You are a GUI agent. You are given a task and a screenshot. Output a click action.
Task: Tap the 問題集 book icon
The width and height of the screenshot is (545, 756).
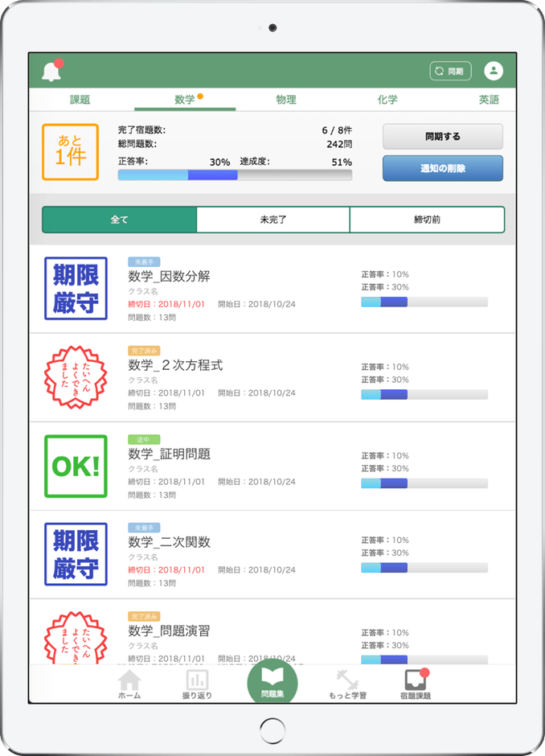coord(272,682)
